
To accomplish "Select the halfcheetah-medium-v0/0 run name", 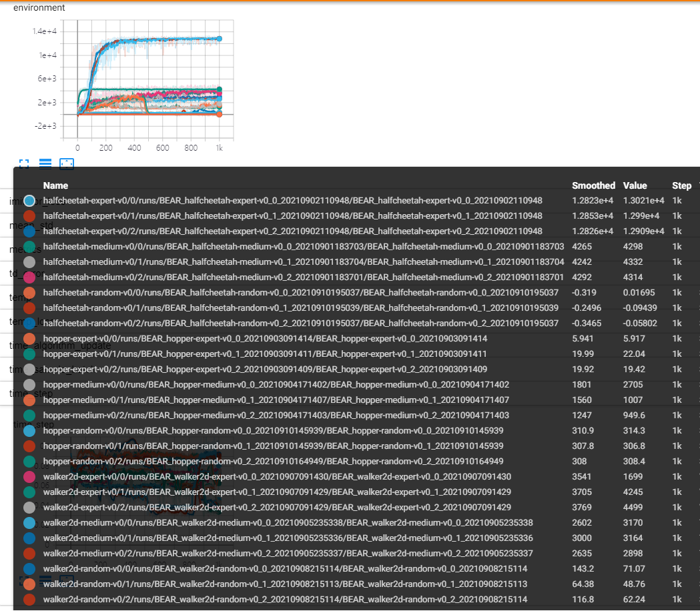I will pos(304,247).
